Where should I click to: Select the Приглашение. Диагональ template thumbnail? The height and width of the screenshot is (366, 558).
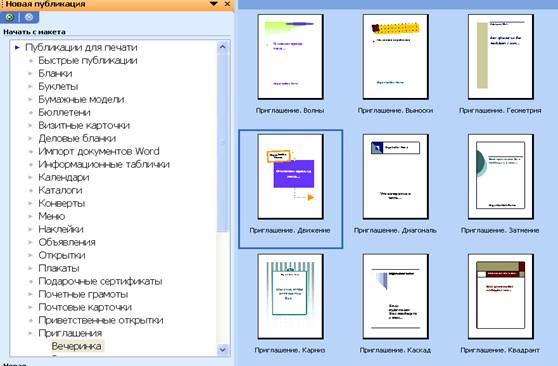395,177
